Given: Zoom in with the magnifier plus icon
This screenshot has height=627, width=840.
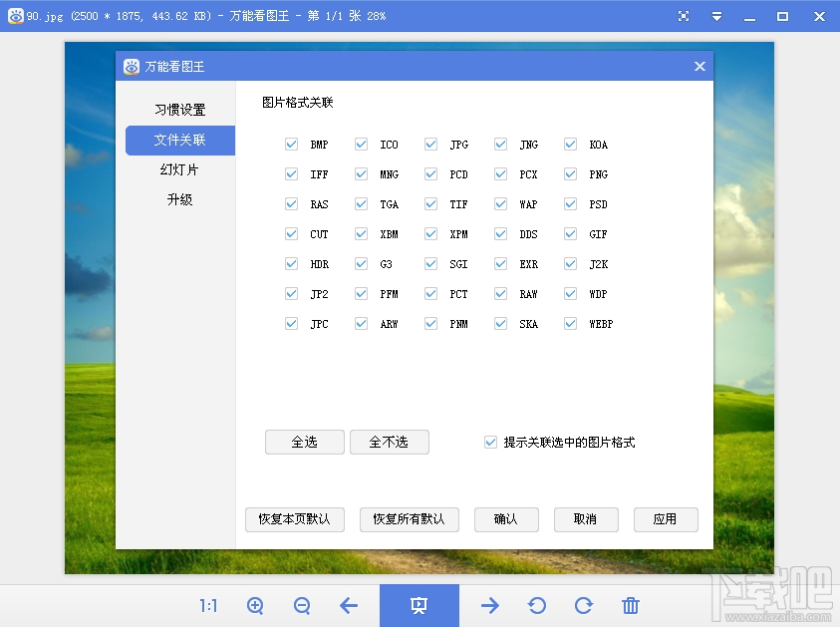Looking at the screenshot, I should 255,605.
